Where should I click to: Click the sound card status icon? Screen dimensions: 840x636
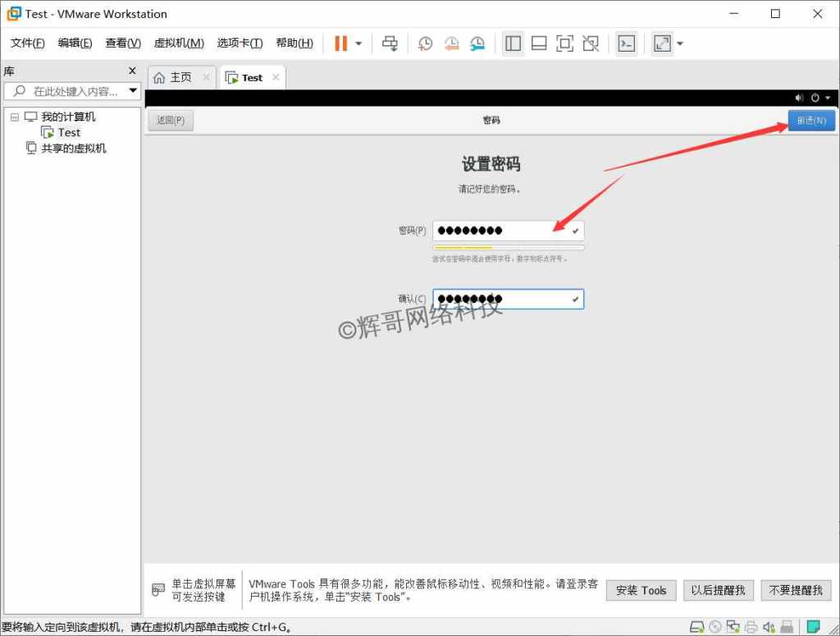[769, 626]
